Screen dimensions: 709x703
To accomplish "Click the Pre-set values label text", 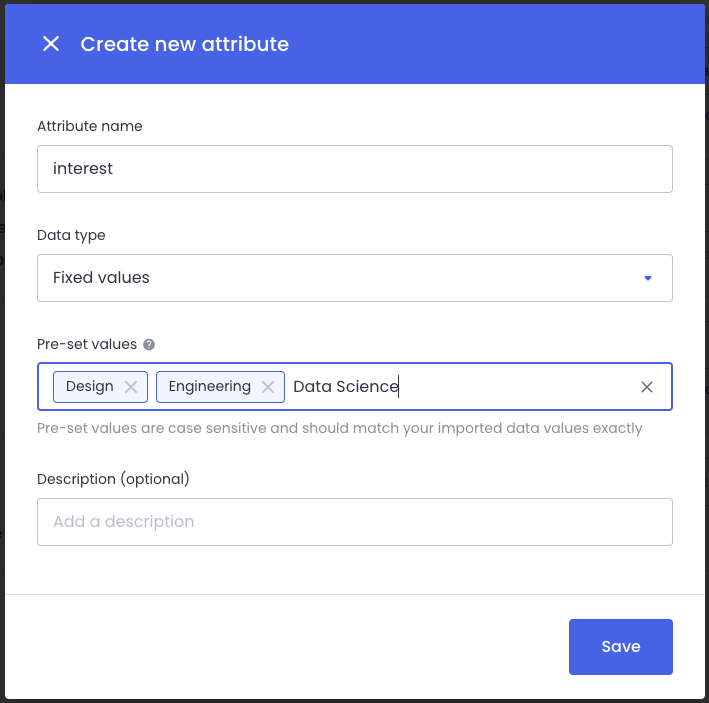I will click(87, 344).
